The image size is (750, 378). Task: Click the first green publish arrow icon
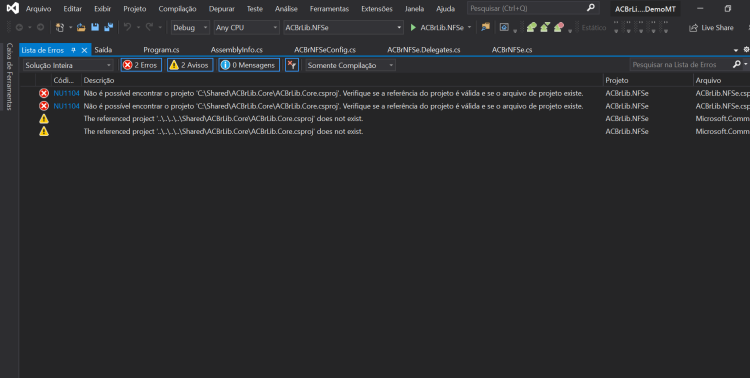click(531, 28)
